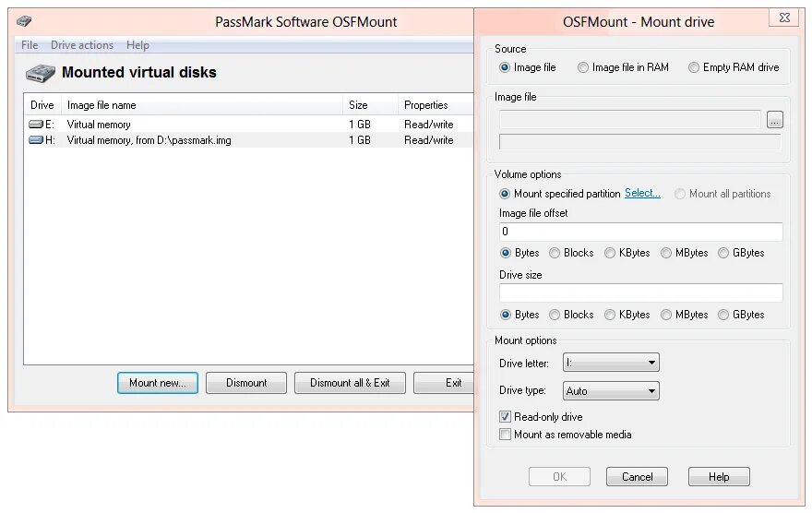Click the H: drive icon in disk list

point(36,139)
